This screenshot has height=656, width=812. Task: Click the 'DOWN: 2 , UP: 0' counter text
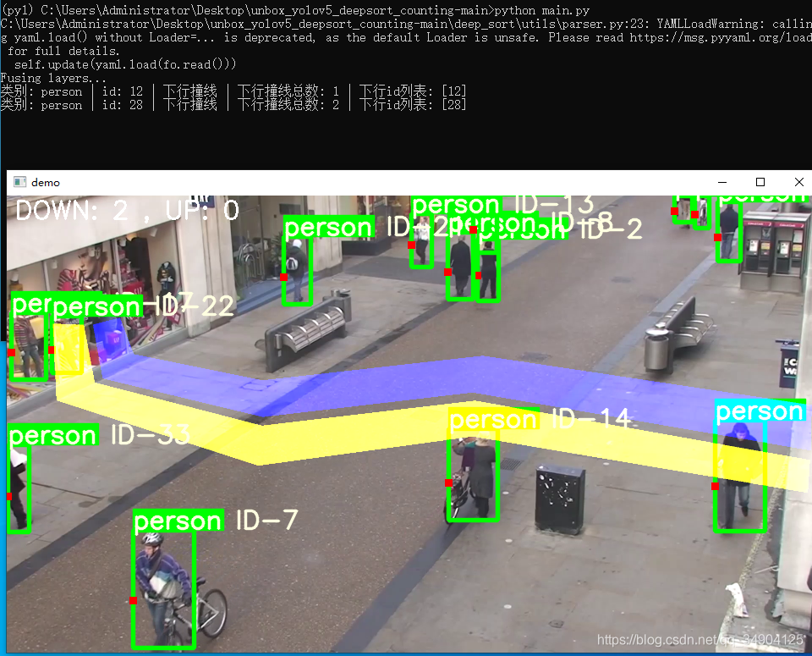(128, 211)
